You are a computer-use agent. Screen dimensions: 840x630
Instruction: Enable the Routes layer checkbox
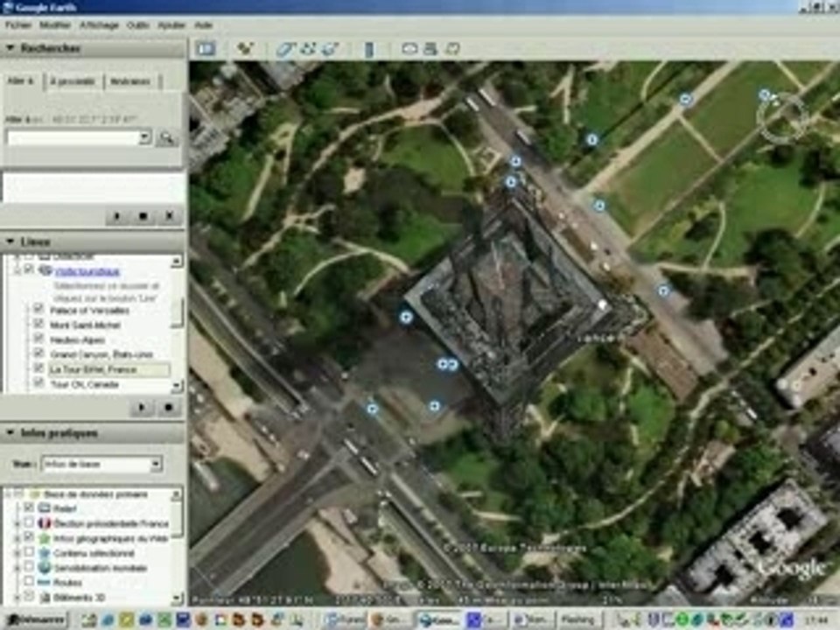point(29,581)
